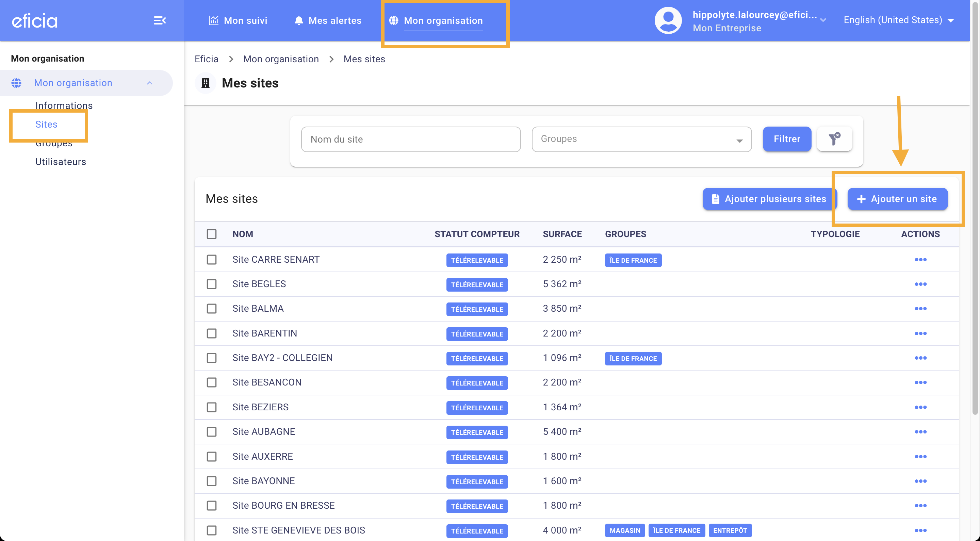Open actions menu for Site BAYONNE

point(921,481)
